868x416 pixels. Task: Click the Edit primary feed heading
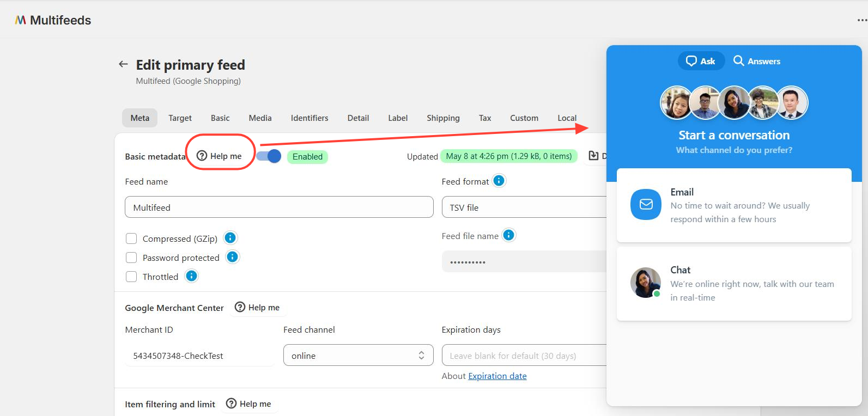[x=191, y=65]
